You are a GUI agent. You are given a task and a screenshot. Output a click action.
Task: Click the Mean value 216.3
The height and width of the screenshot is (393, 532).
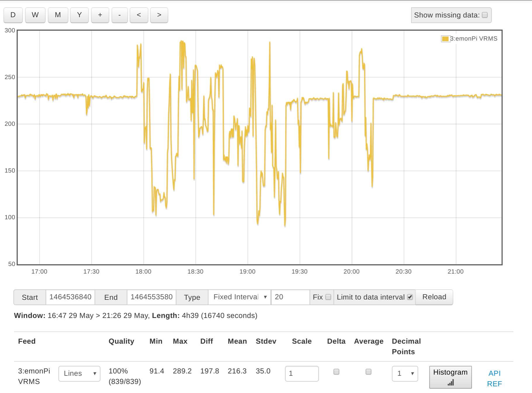click(x=237, y=371)
